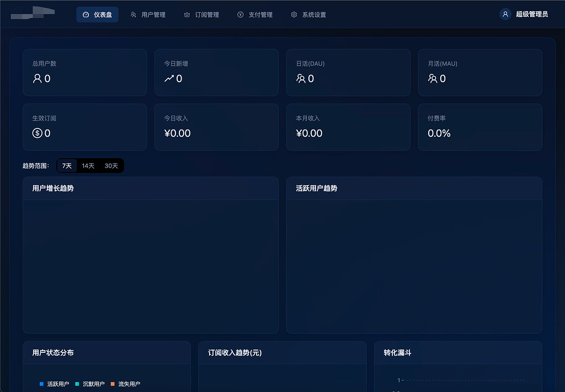Click the payment yen coin icon
Screen dimensions: 565x392
tap(241, 15)
